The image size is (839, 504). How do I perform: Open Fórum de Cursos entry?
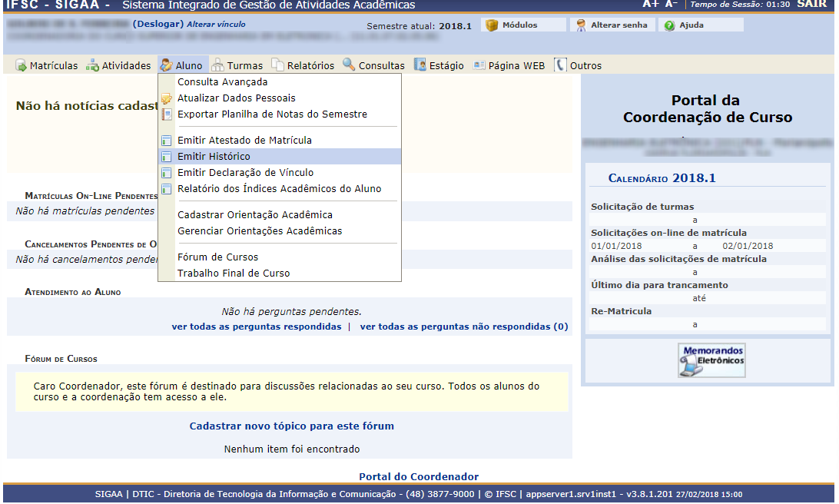click(217, 257)
